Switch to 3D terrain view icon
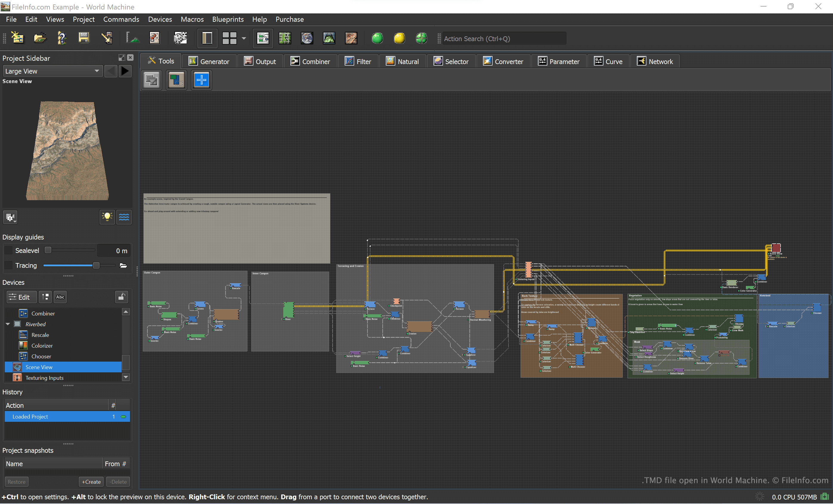 329,38
